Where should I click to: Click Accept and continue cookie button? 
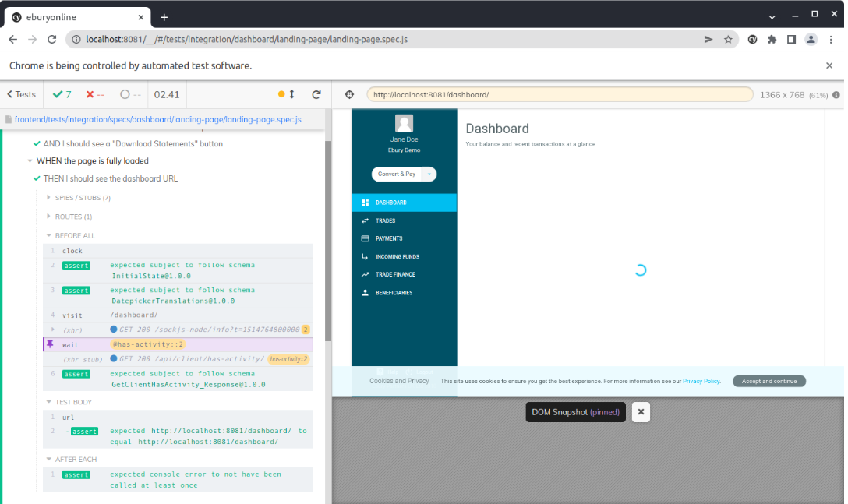[769, 381]
